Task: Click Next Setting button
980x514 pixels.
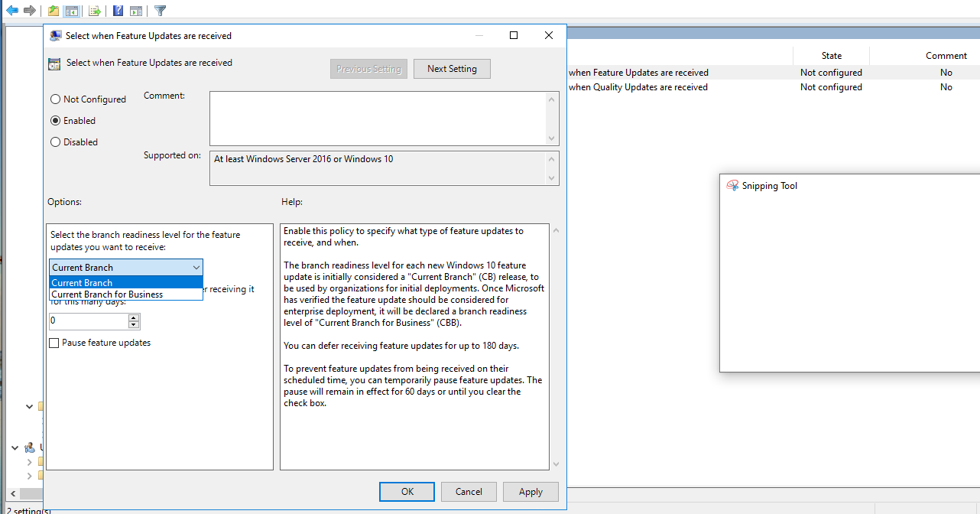Action: point(452,68)
